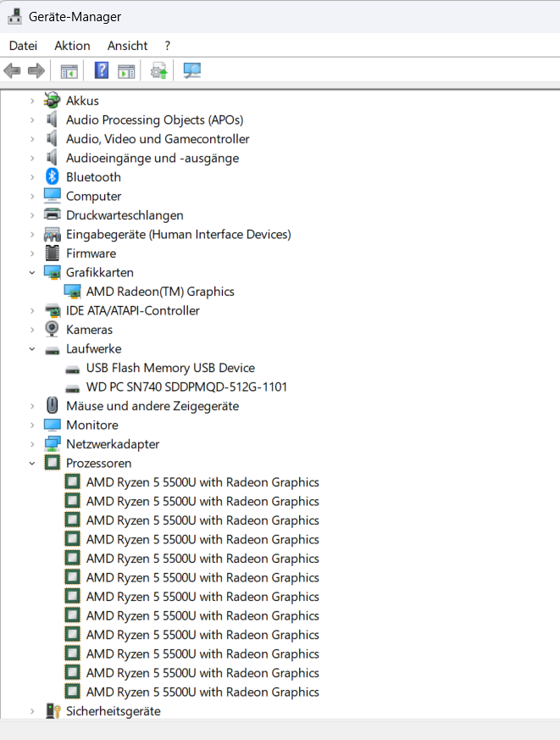560x740 pixels.
Task: Expand Audio, Video und Gamecontroller
Action: point(32,139)
